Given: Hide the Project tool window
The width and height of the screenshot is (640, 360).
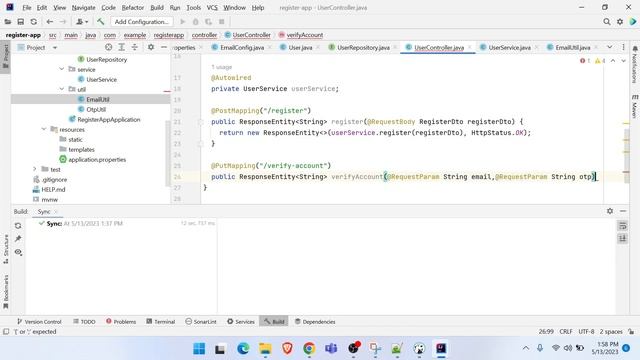Looking at the screenshot, I should (164, 47).
